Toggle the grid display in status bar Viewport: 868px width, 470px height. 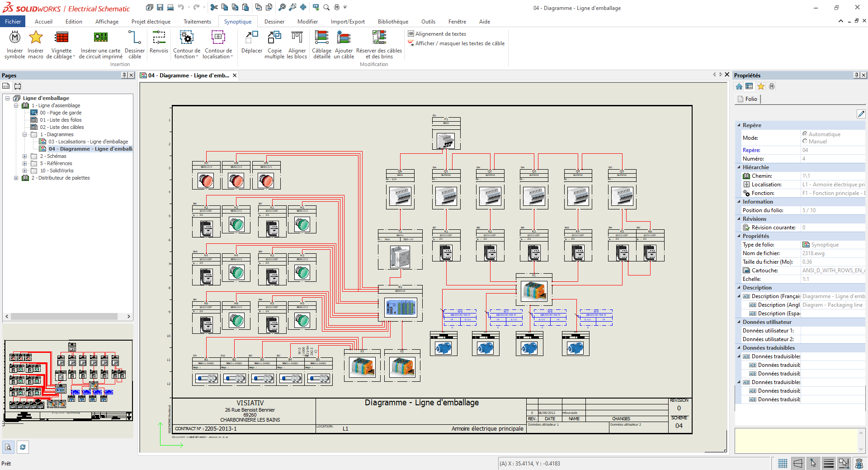tap(783, 463)
